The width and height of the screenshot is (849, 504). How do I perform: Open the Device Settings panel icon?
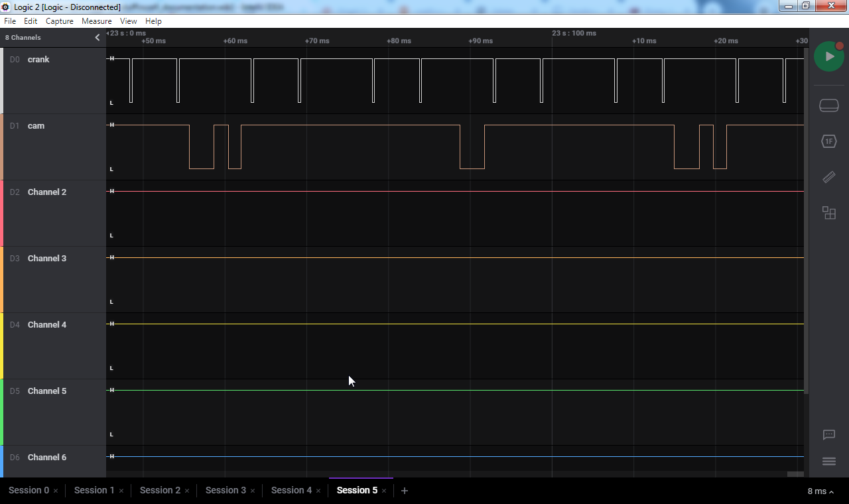(x=828, y=105)
